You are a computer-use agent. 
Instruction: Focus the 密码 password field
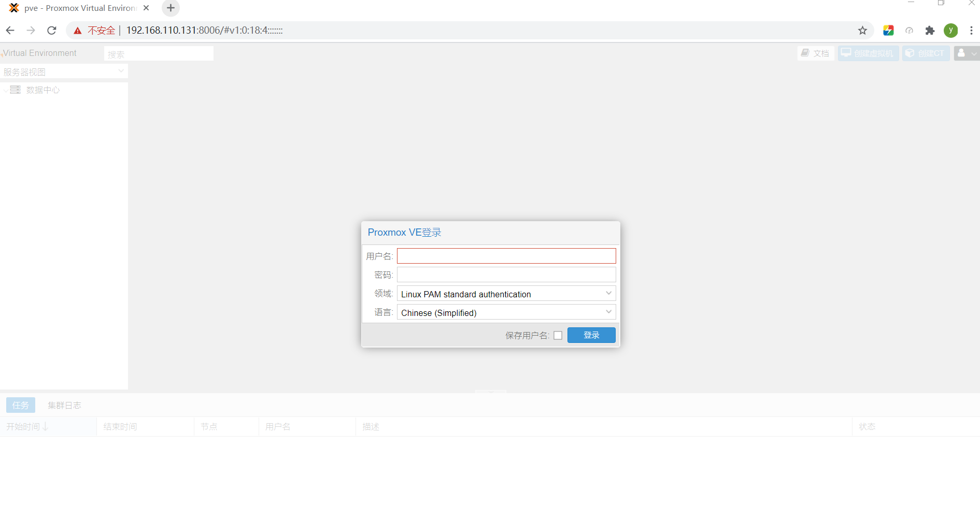coord(506,275)
